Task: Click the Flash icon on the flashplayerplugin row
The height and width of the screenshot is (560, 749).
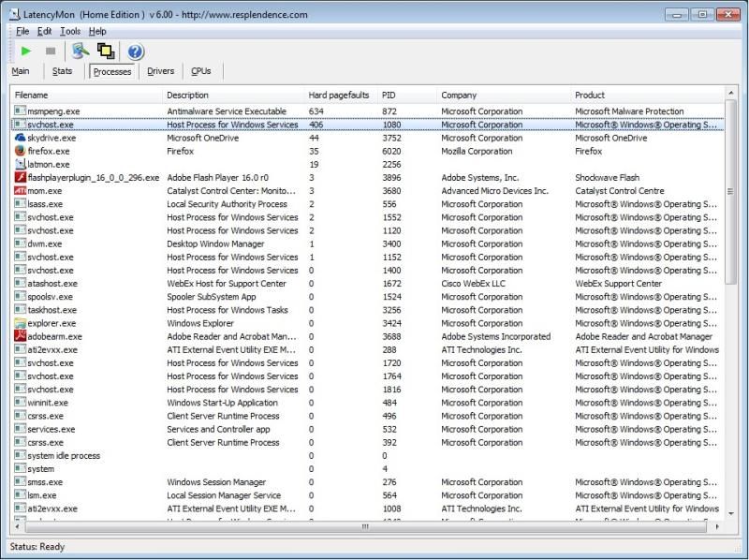Action: coord(22,177)
